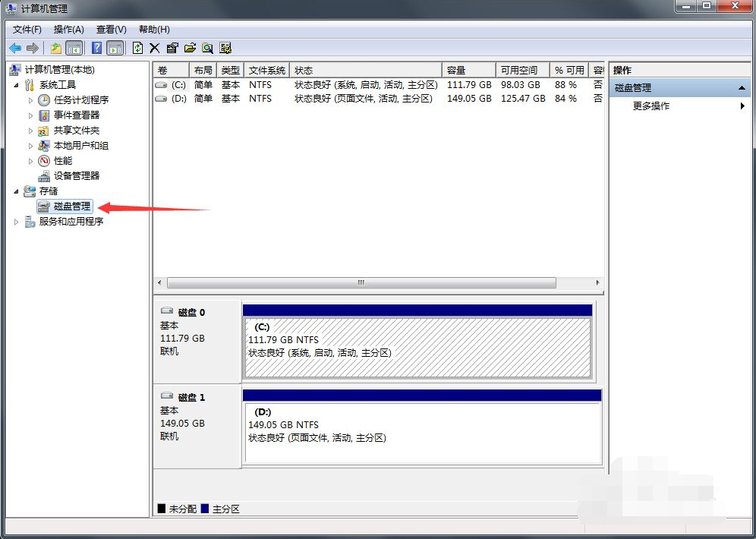Click the blue Help question mark icon
The width and height of the screenshot is (756, 539).
click(x=97, y=48)
